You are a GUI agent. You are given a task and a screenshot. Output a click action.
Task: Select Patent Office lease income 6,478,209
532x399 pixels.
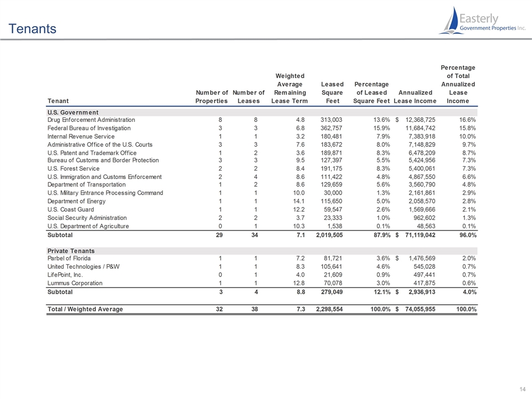pyautogui.click(x=422, y=153)
